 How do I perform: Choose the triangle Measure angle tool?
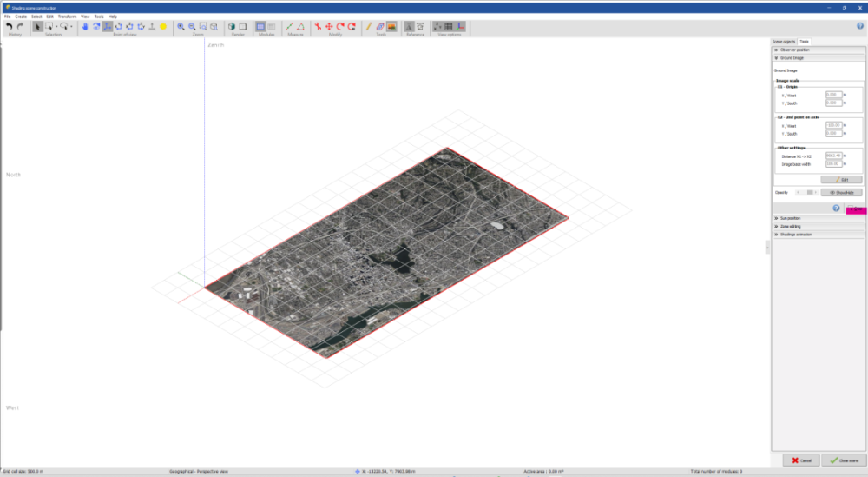(301, 26)
